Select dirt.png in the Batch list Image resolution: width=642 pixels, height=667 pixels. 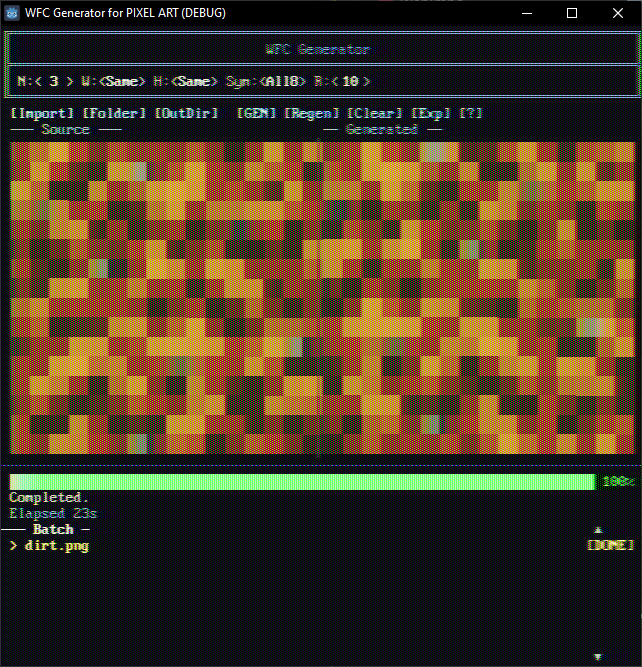[x=57, y=545]
